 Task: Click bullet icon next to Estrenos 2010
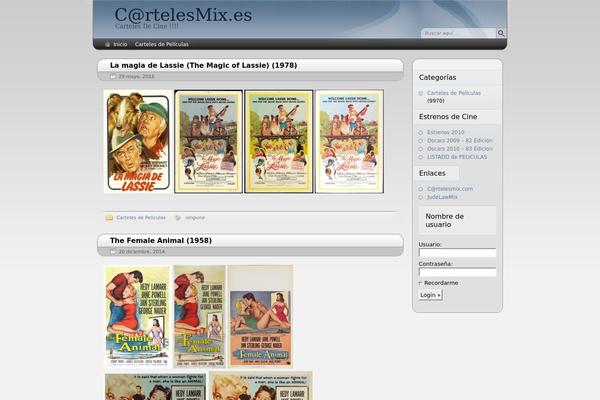point(421,132)
